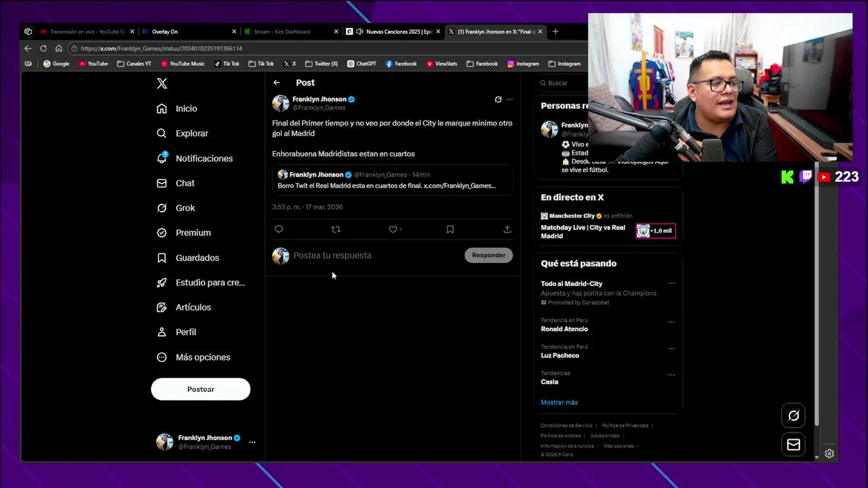Open a new browser tab with plus

[555, 31]
